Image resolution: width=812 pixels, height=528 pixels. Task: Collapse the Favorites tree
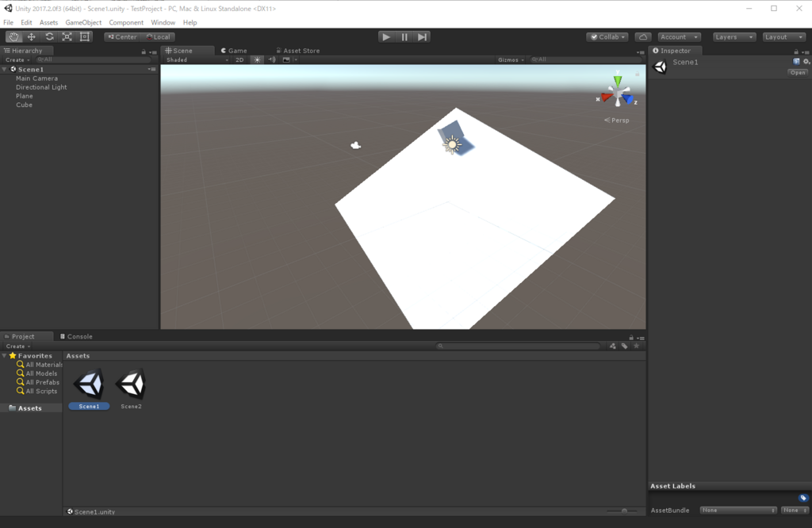pyautogui.click(x=5, y=356)
